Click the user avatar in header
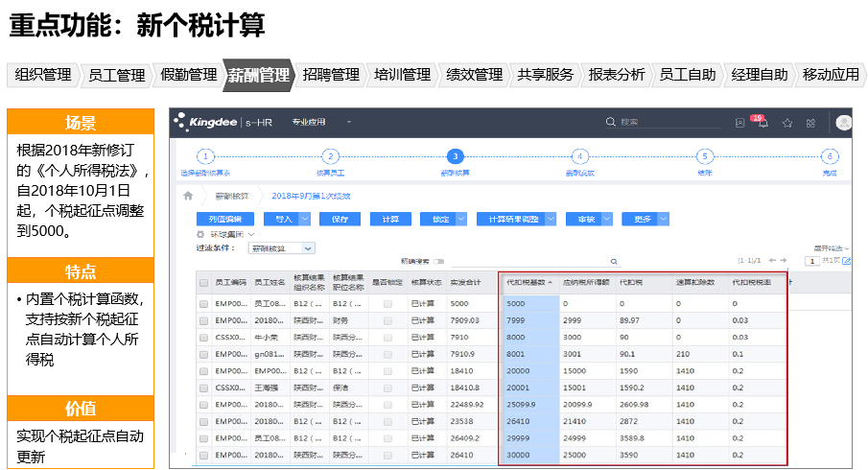This screenshot has width=868, height=470. pyautogui.click(x=844, y=123)
